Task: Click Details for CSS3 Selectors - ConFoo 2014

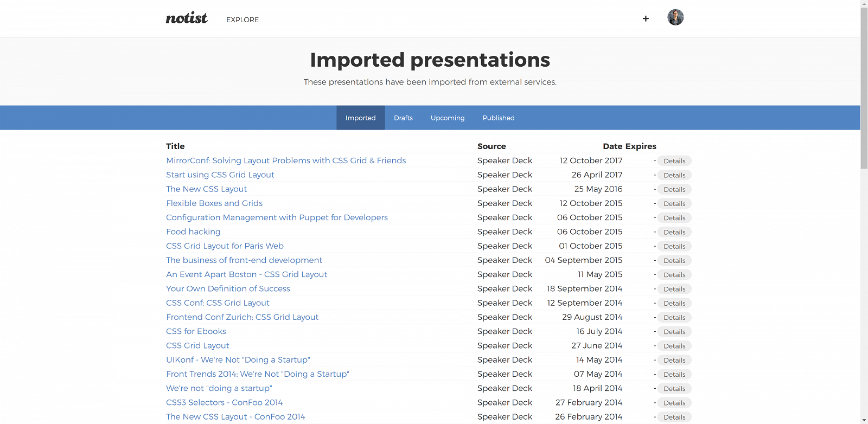Action: [x=674, y=403]
